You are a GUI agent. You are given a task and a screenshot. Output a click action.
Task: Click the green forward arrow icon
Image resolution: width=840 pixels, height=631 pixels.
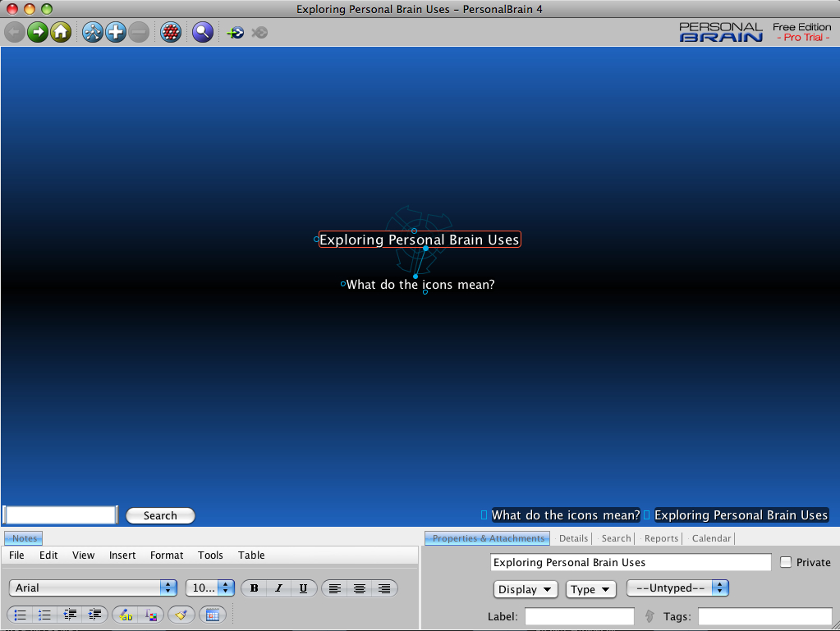pyautogui.click(x=37, y=33)
